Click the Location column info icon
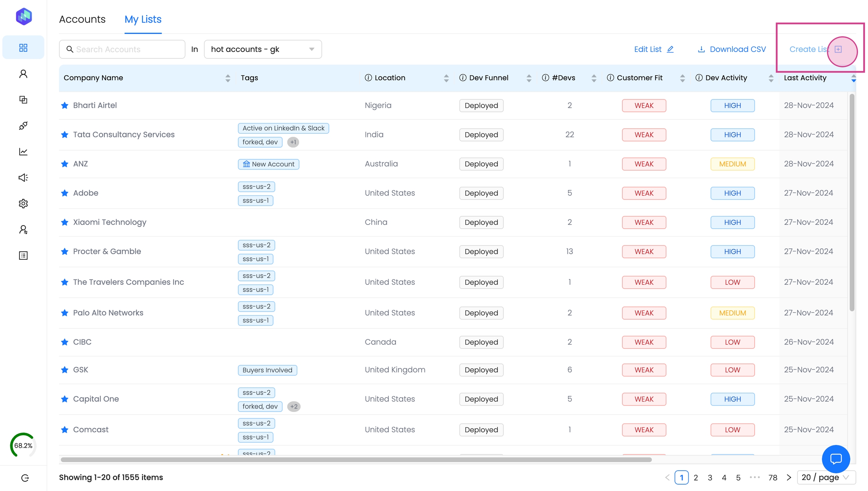 click(x=368, y=78)
